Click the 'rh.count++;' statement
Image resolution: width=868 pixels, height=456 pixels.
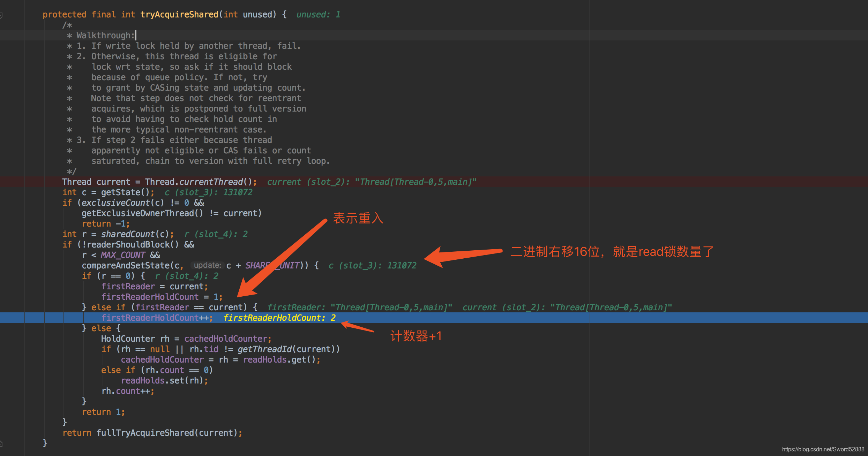128,391
